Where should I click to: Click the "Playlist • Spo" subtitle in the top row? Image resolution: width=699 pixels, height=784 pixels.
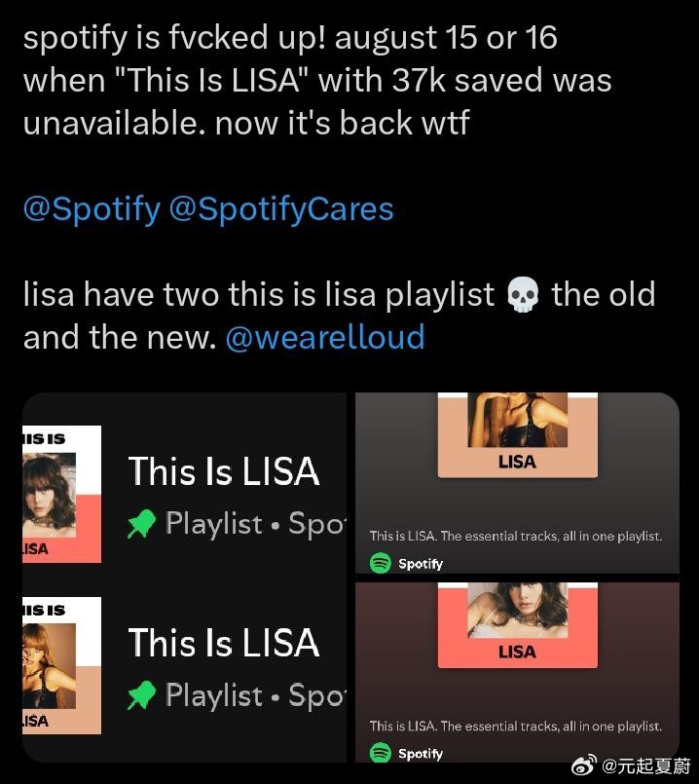tap(255, 524)
